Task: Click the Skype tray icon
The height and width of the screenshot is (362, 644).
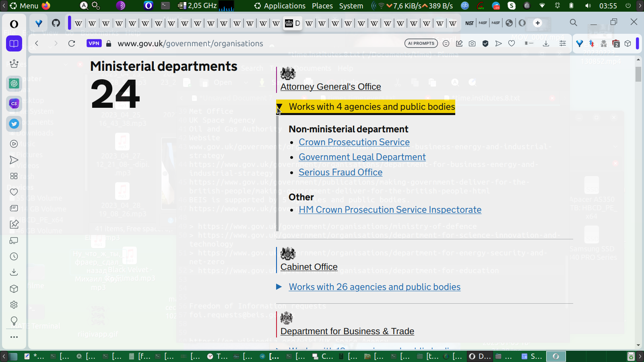Action: 512,6
